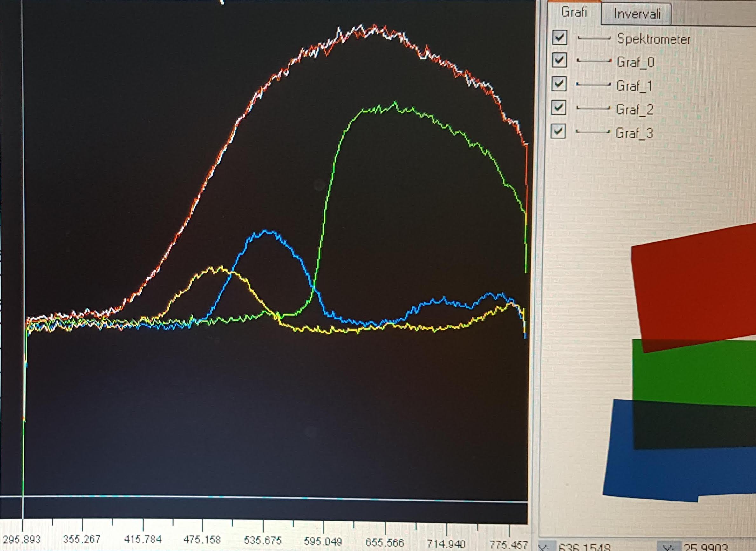Switch to the Grafi tab

(574, 12)
